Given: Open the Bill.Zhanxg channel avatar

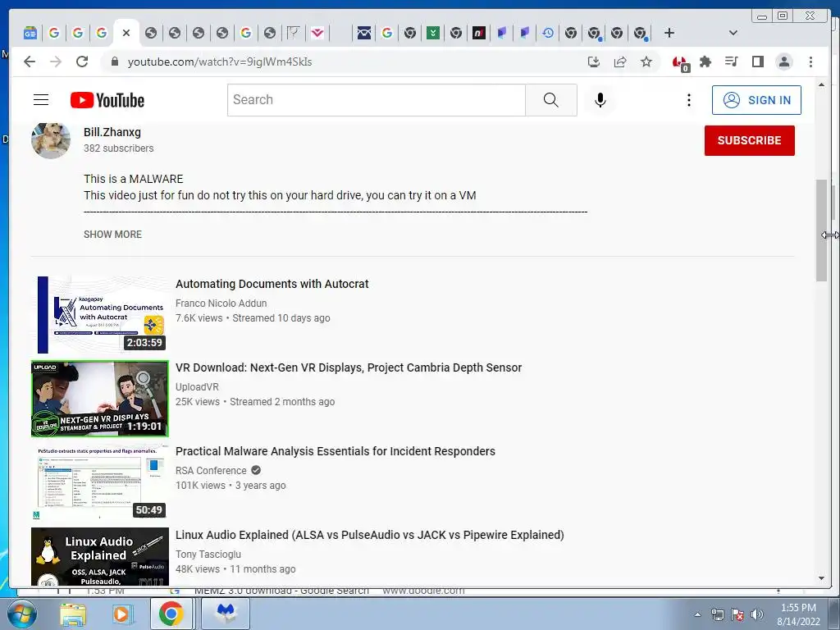Looking at the screenshot, I should 51,140.
